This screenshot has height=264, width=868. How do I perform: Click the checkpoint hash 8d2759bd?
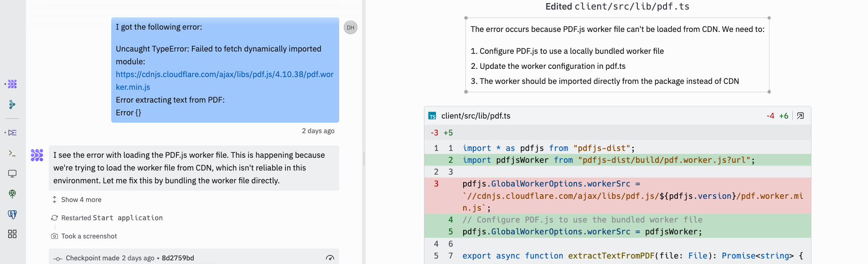pyautogui.click(x=178, y=258)
